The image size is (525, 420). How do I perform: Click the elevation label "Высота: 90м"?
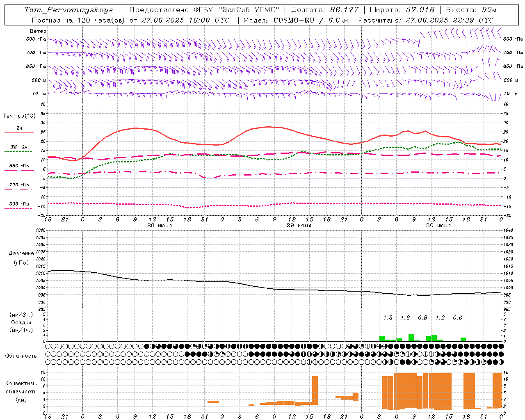tap(471, 10)
